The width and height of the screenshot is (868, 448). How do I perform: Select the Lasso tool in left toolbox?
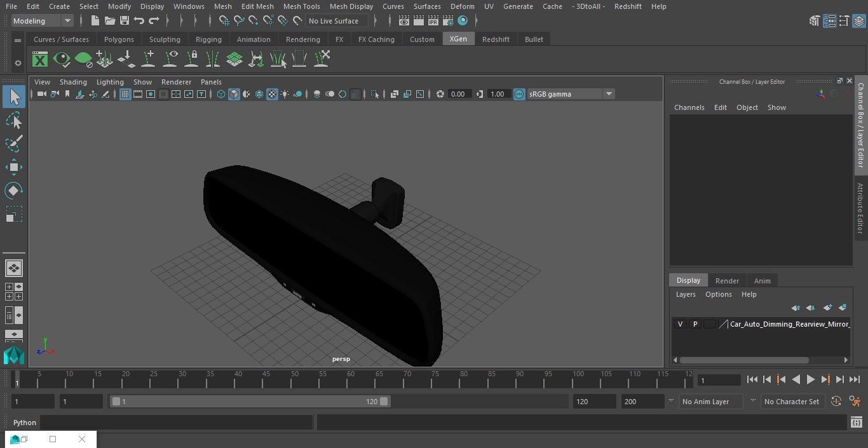(14, 120)
